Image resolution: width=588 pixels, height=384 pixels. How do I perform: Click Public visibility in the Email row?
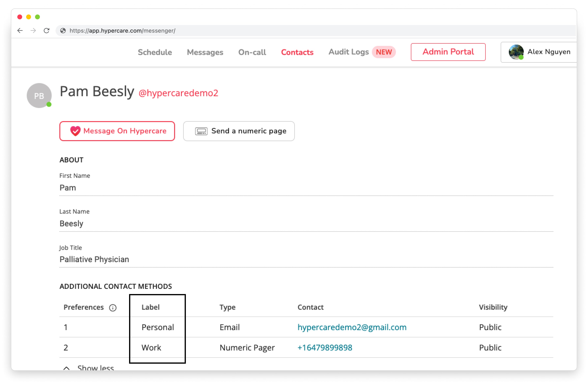(490, 327)
